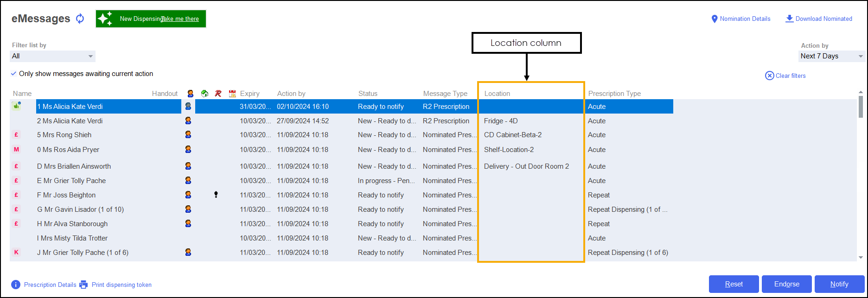Sort by the Status column header

tap(368, 94)
